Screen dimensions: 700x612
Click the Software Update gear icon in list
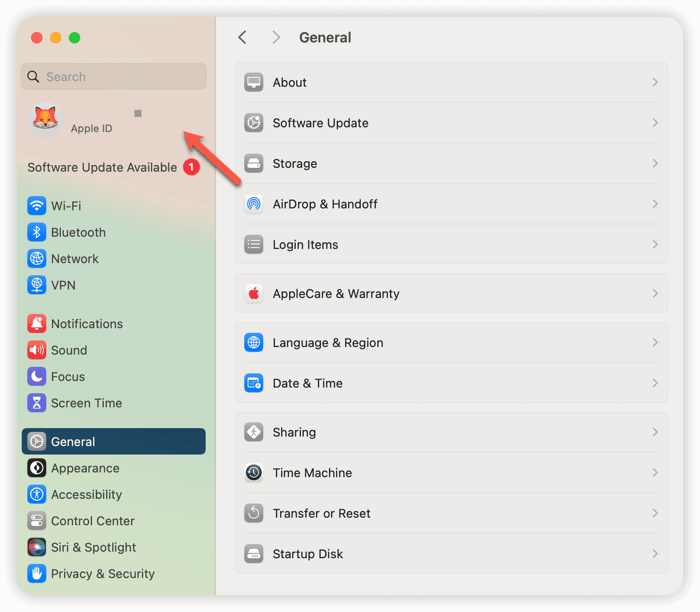254,123
